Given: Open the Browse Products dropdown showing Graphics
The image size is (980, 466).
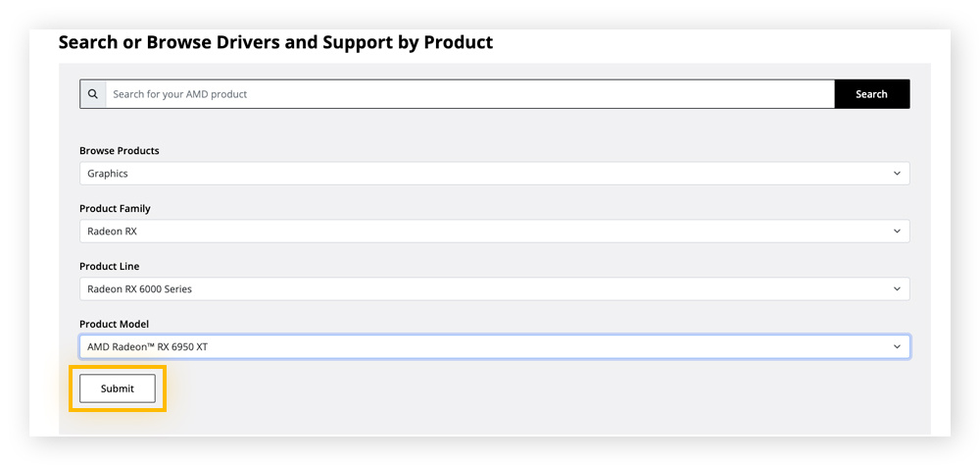Looking at the screenshot, I should pyautogui.click(x=494, y=174).
